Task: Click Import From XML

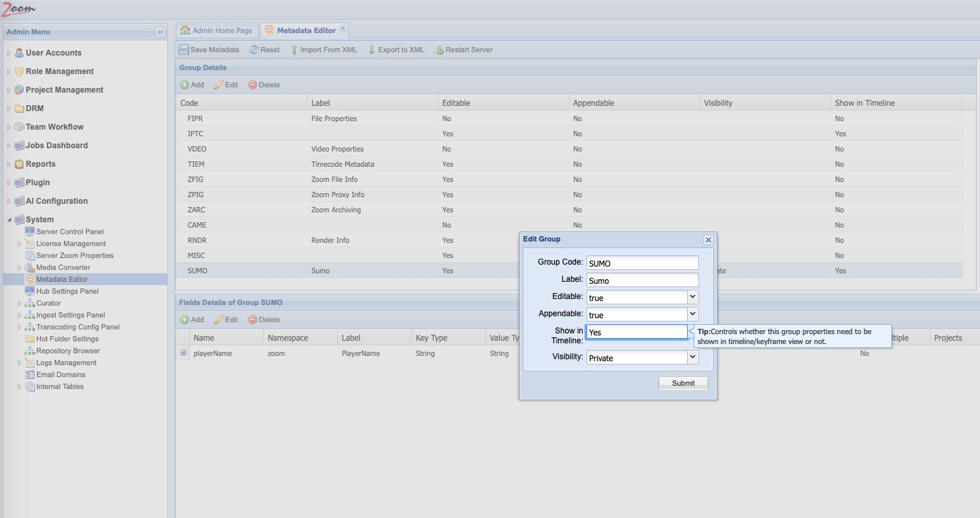Action: tap(323, 50)
